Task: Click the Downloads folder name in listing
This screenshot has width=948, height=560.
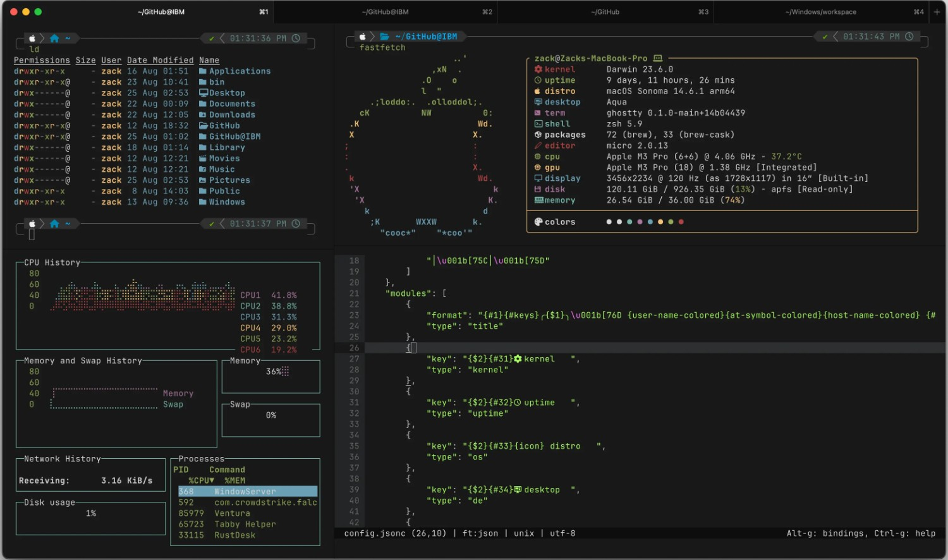Action: coord(232,115)
